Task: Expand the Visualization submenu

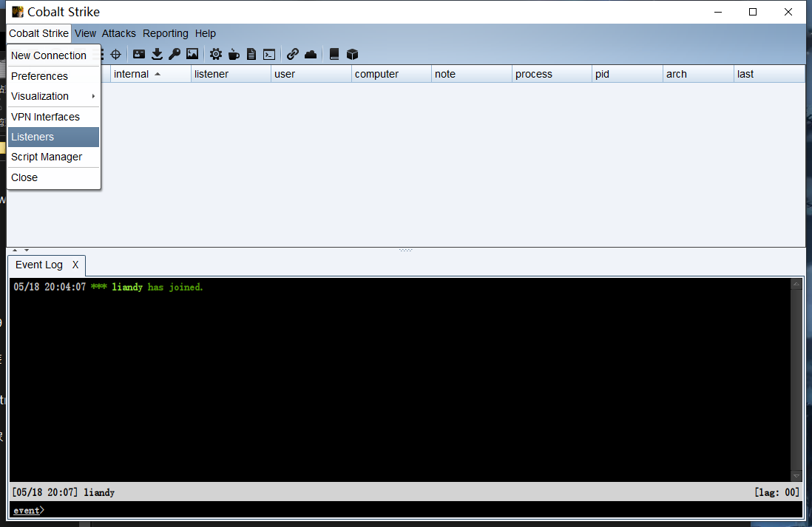Action: tap(53, 96)
